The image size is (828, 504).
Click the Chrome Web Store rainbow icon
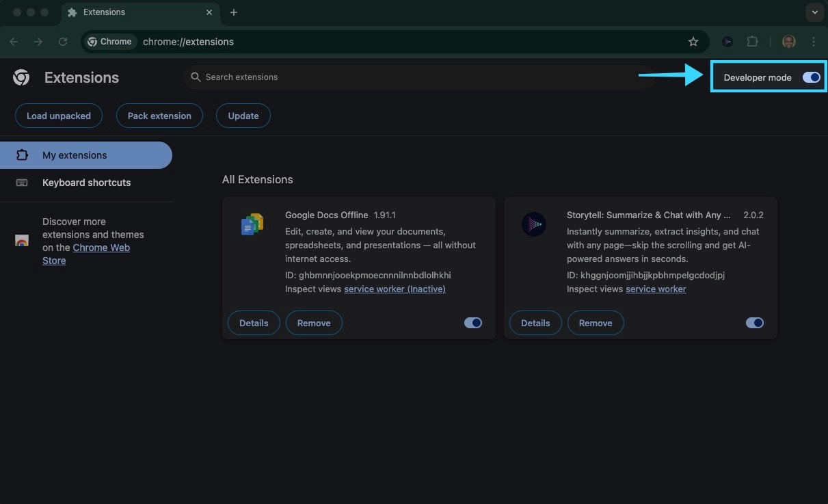pos(22,241)
